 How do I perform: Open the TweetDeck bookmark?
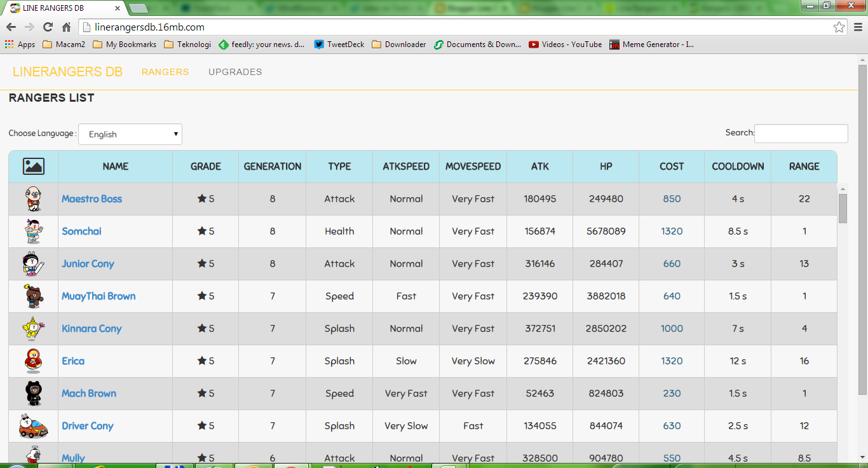tap(339, 45)
